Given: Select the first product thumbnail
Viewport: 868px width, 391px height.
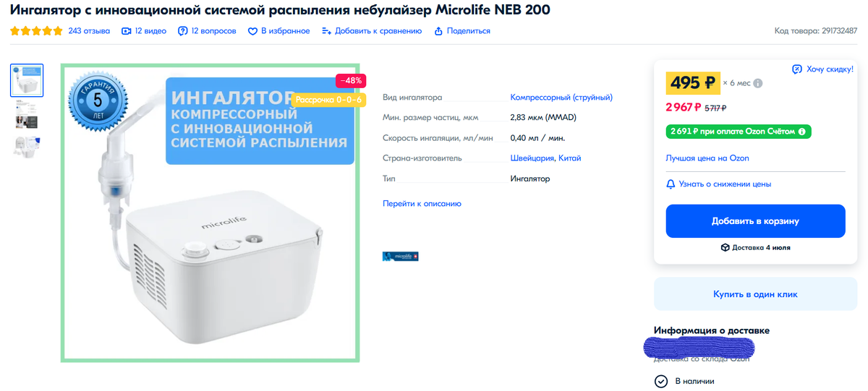Looking at the screenshot, I should point(27,80).
